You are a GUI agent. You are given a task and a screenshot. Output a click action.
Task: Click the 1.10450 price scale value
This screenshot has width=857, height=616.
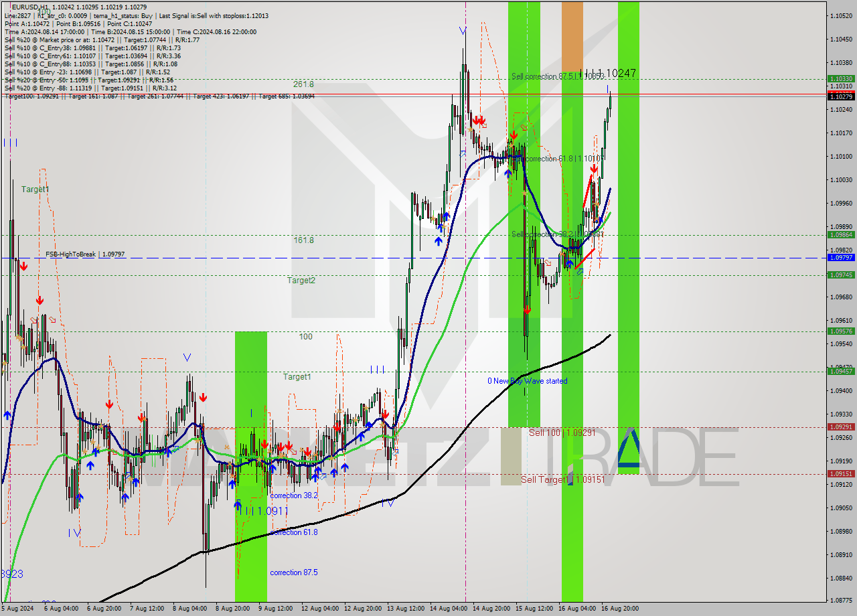point(841,39)
